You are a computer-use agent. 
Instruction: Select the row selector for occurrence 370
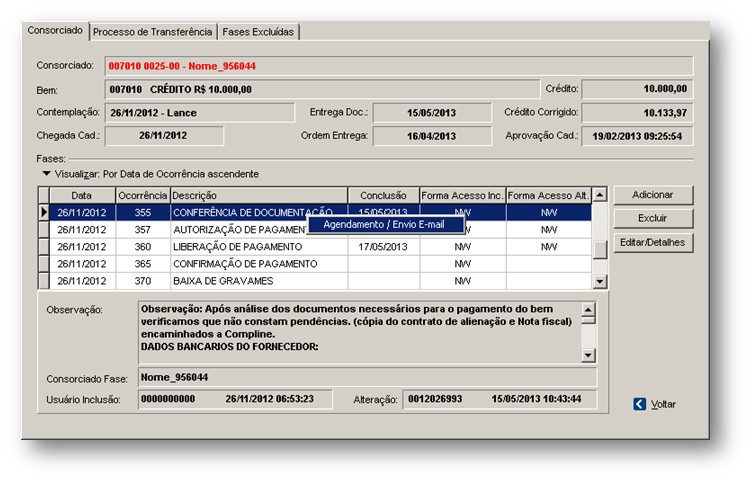44,281
